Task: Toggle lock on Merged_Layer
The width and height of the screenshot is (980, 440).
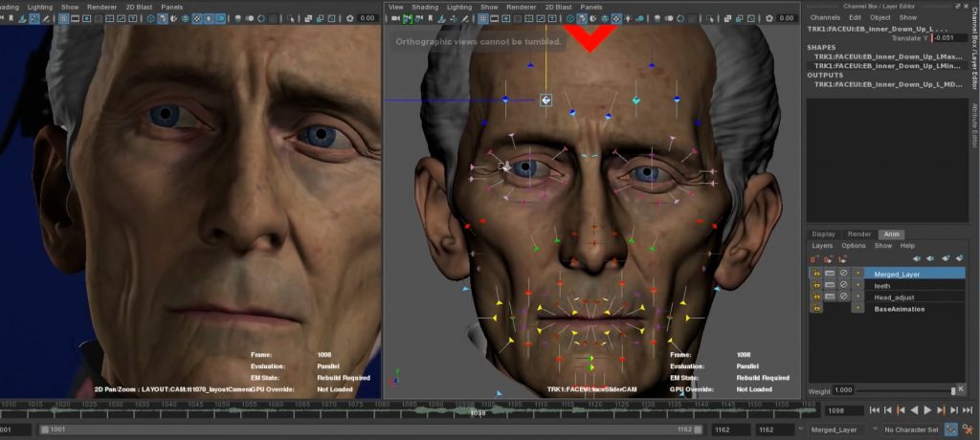Action: (815, 274)
